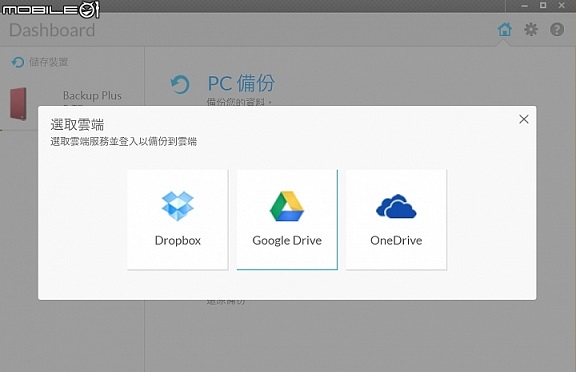Click the PC 備份 heading

coord(241,83)
